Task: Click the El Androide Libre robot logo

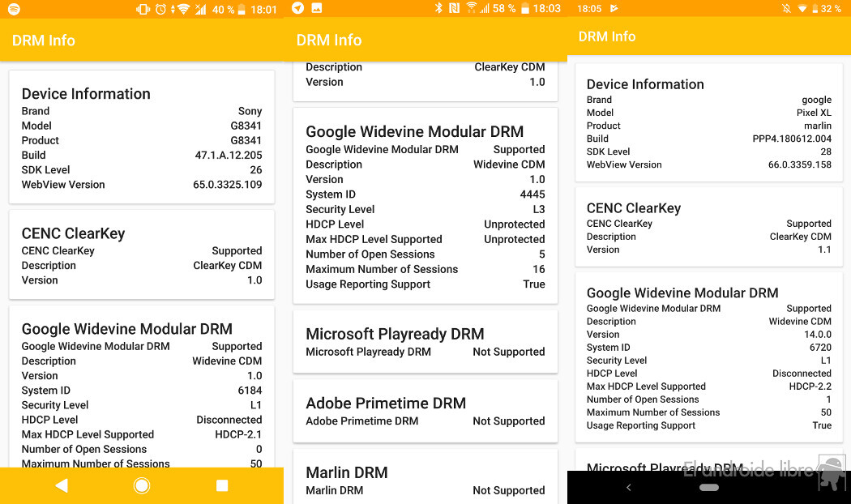Action: coord(832,472)
